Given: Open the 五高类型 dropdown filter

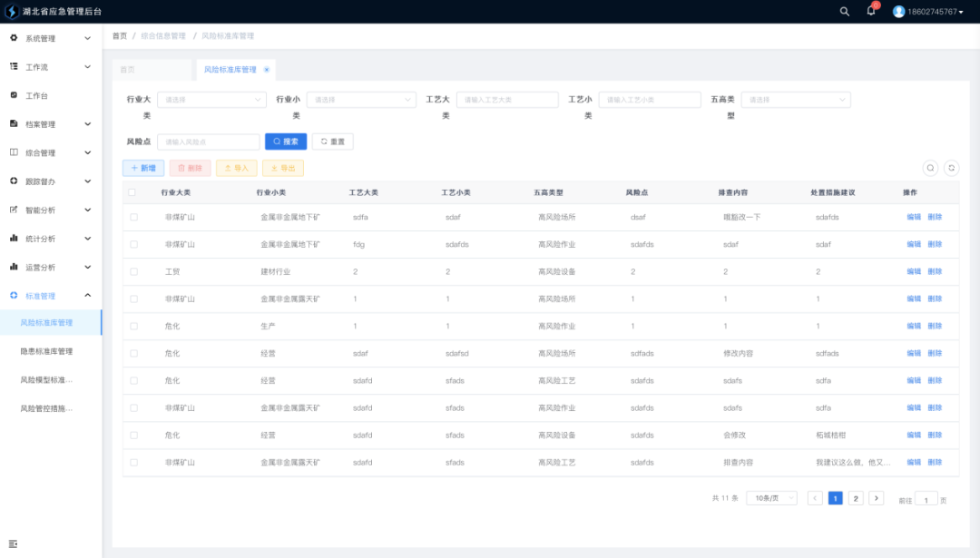Looking at the screenshot, I should [795, 100].
